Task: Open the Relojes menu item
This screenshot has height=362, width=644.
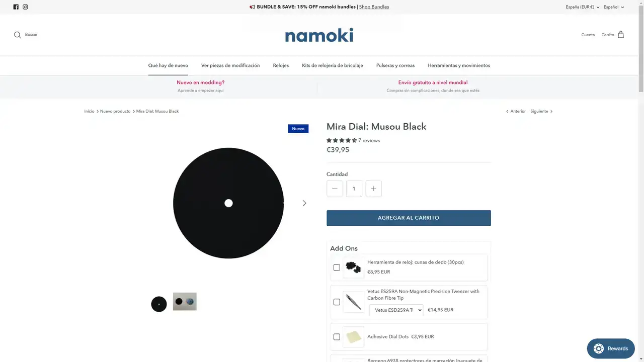Action: tap(281, 65)
